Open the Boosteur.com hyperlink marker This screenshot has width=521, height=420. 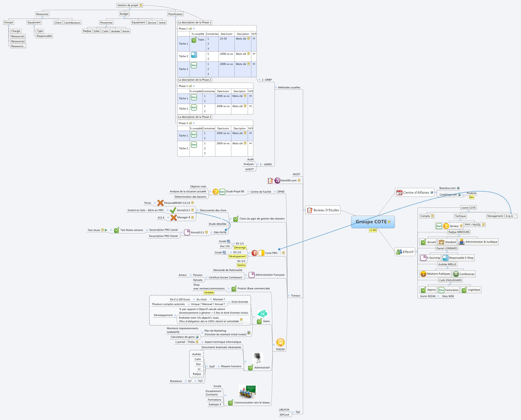coord(458,188)
